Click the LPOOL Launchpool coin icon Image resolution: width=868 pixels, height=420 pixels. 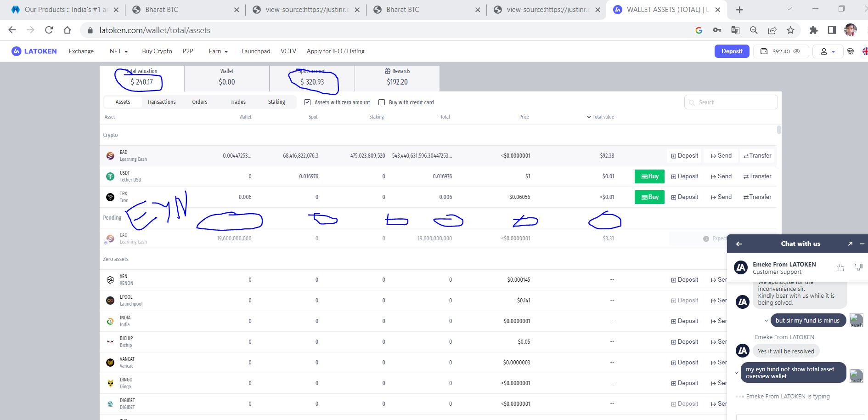pos(110,301)
